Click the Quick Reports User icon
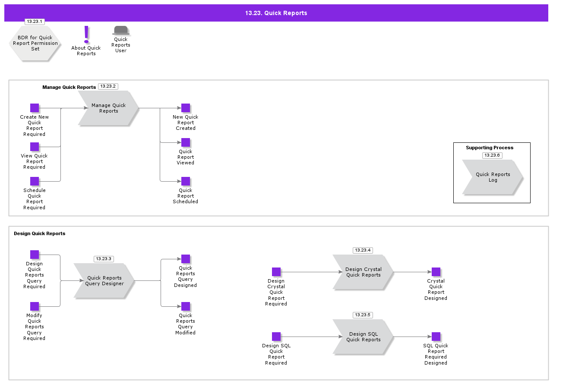The height and width of the screenshot is (384, 588). pyautogui.click(x=120, y=30)
